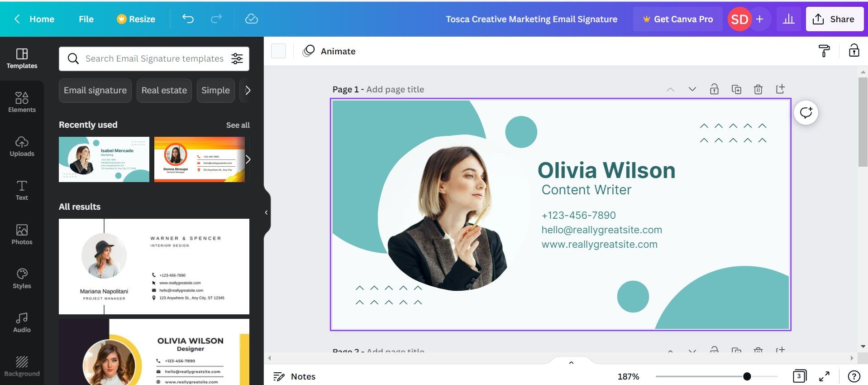
Task: Open the page grid view icon
Action: coord(800,376)
